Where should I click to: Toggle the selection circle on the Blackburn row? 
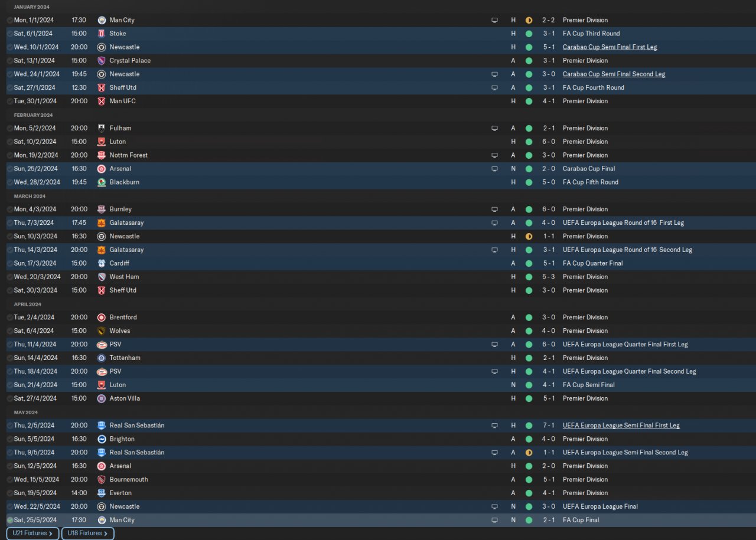coord(10,182)
